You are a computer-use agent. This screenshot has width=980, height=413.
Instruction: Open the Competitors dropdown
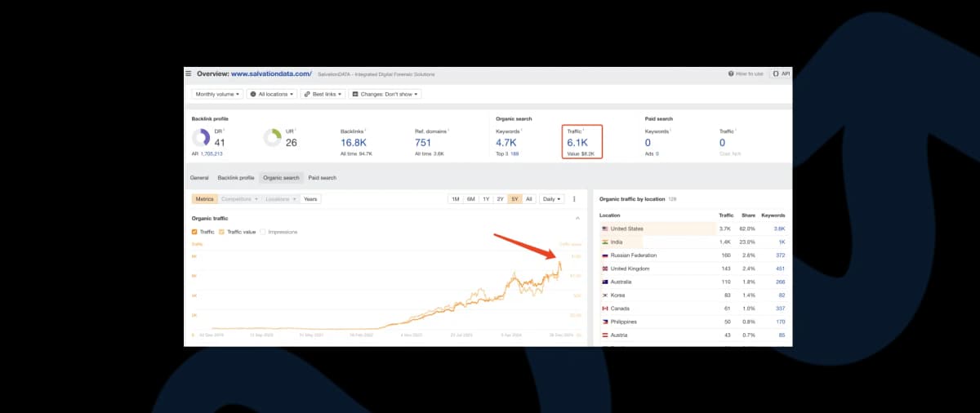coord(239,198)
